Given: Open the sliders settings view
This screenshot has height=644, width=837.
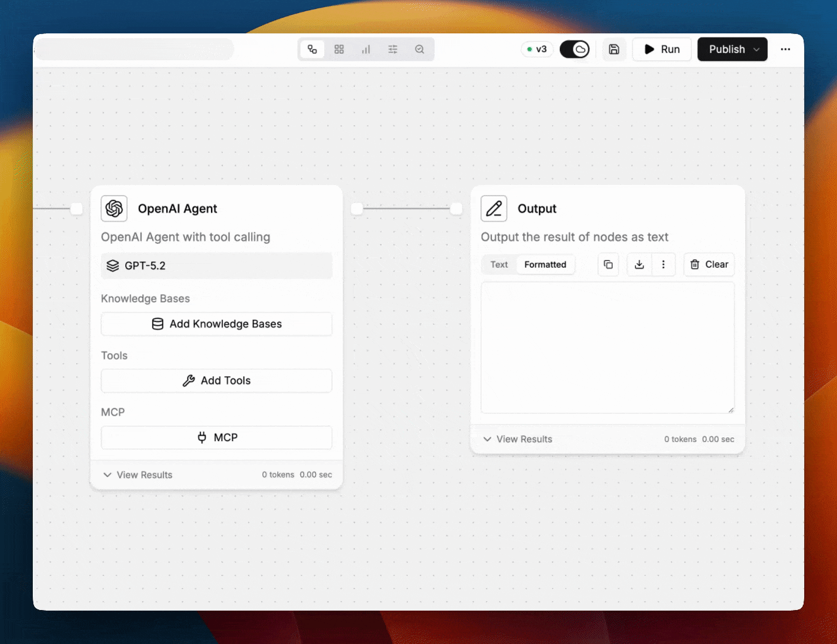Looking at the screenshot, I should (x=392, y=49).
